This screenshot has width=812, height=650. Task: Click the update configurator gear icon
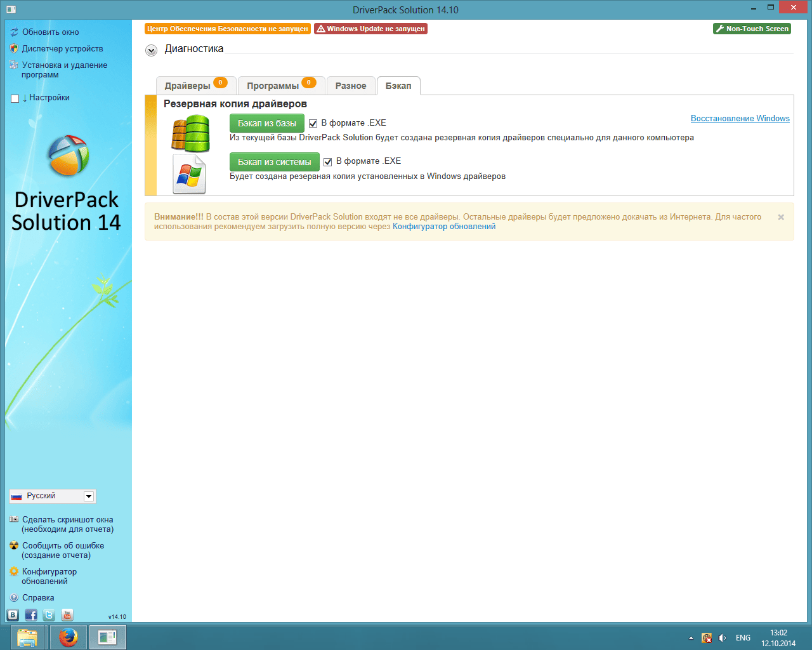coord(14,571)
